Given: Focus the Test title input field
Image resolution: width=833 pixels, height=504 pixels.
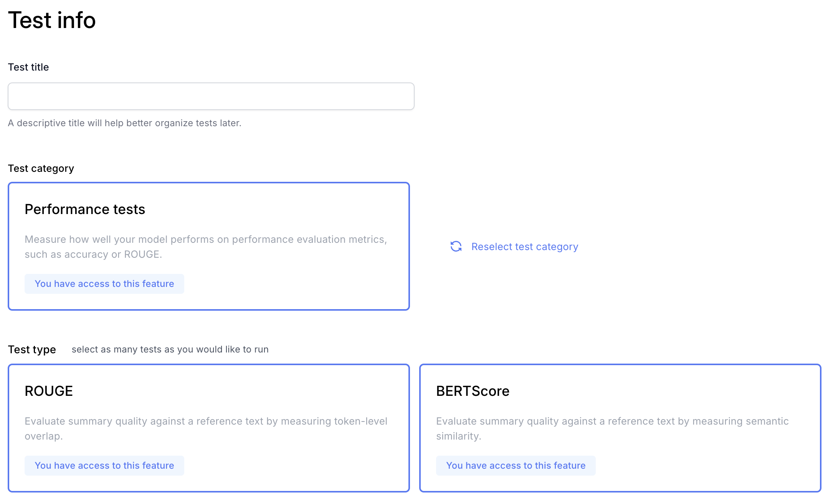Looking at the screenshot, I should [211, 96].
